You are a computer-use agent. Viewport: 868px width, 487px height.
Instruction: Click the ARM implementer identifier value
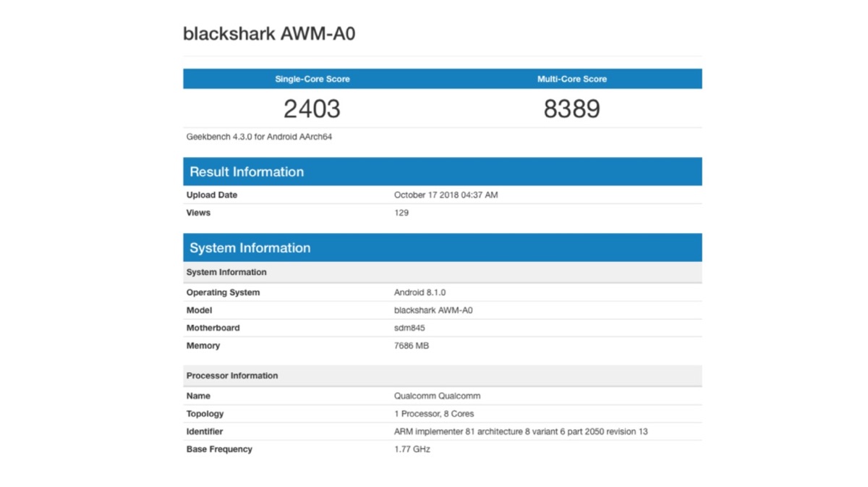click(520, 432)
